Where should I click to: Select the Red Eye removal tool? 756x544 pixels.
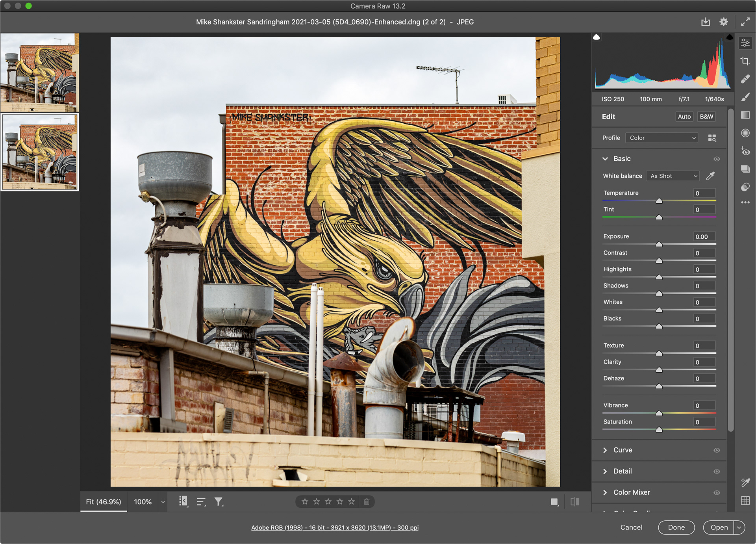coord(745,151)
